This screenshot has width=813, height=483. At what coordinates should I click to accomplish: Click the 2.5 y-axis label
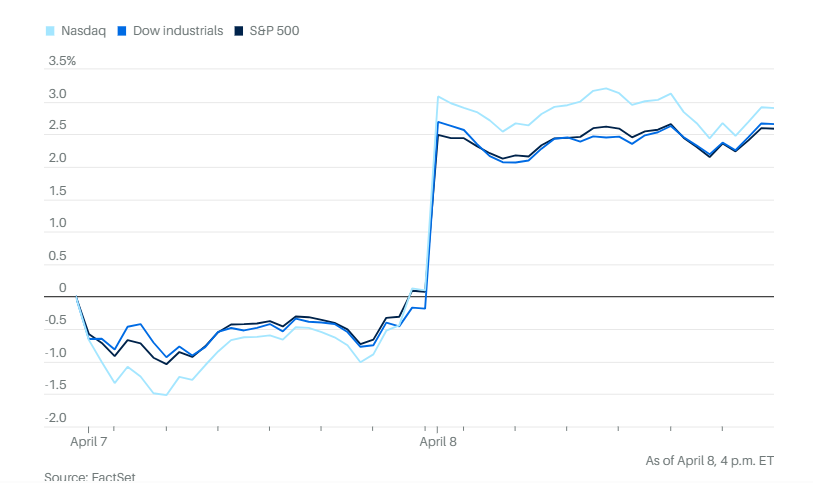click(x=57, y=126)
